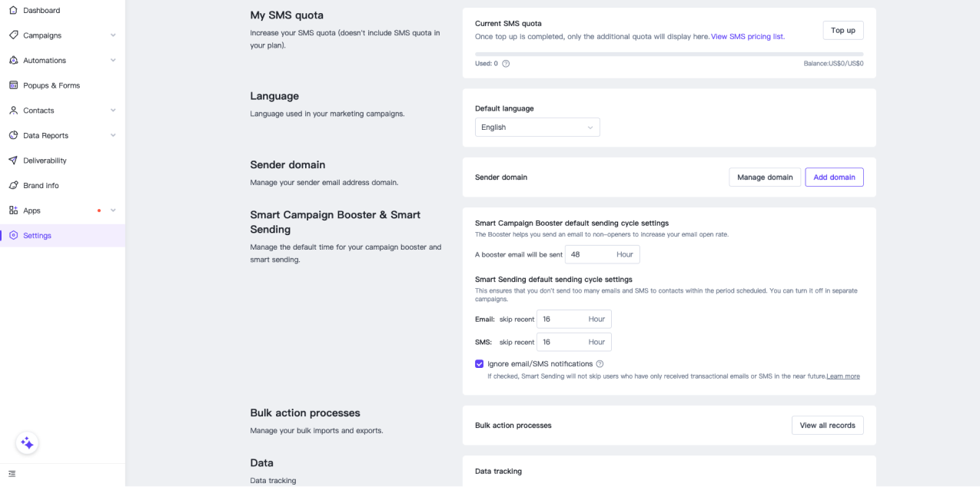This screenshot has width=980, height=487.
Task: Click the booster email hour input field
Action: [x=590, y=254]
